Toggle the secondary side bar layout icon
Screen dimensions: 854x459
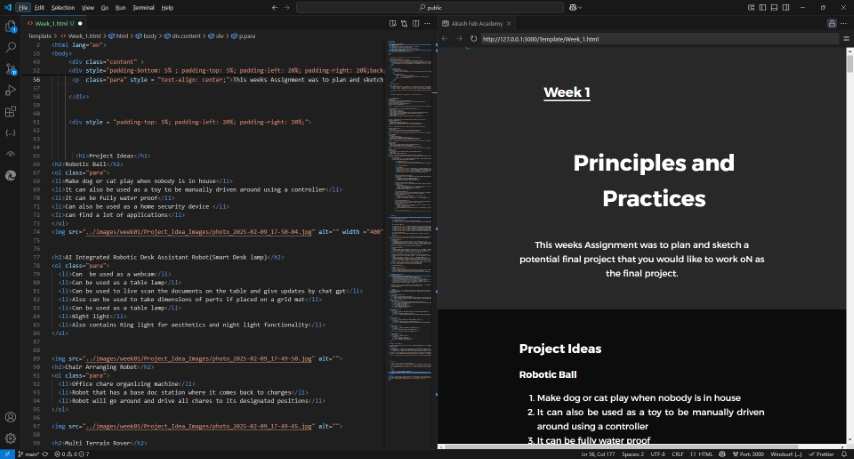786,8
